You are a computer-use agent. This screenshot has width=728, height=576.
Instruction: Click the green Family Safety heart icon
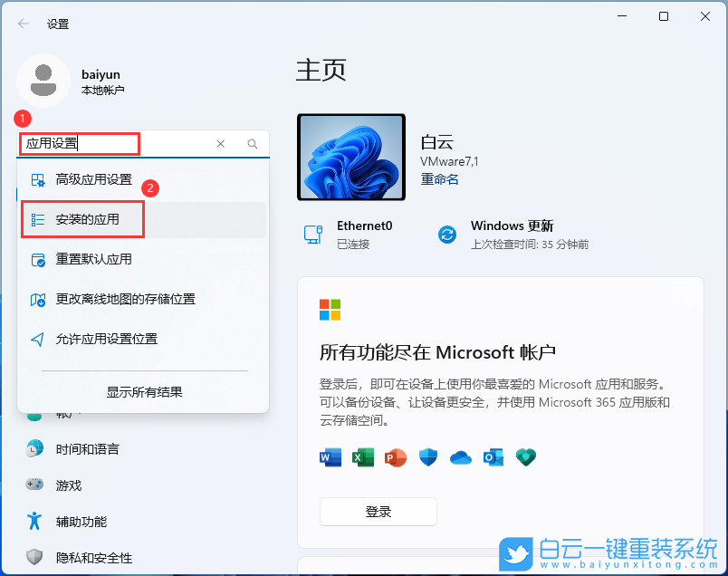[526, 457]
